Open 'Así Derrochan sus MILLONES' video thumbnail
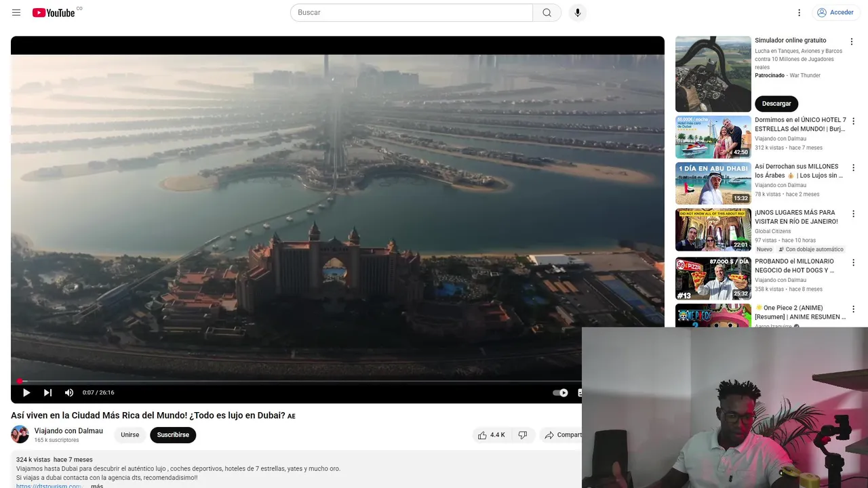Image resolution: width=868 pixels, height=488 pixels. tap(713, 183)
